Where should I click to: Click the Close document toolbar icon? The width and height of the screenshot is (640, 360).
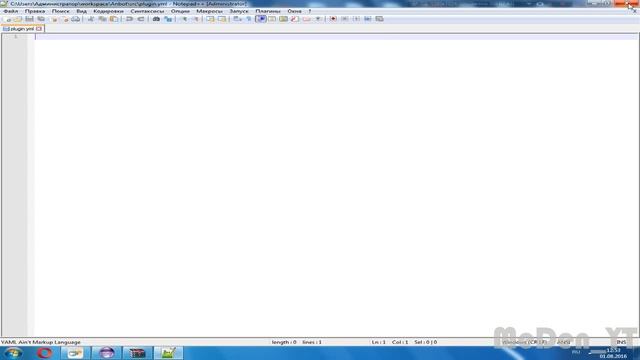53,19
